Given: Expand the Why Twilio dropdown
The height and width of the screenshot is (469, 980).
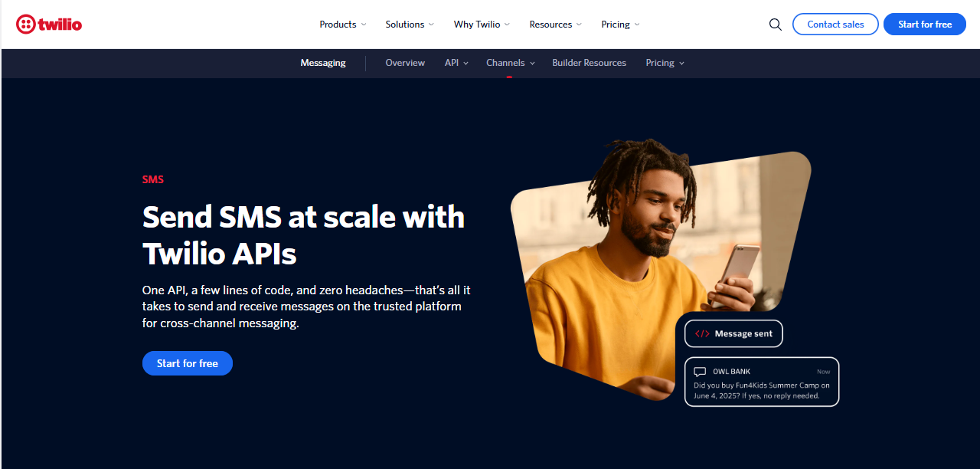Looking at the screenshot, I should click(481, 24).
